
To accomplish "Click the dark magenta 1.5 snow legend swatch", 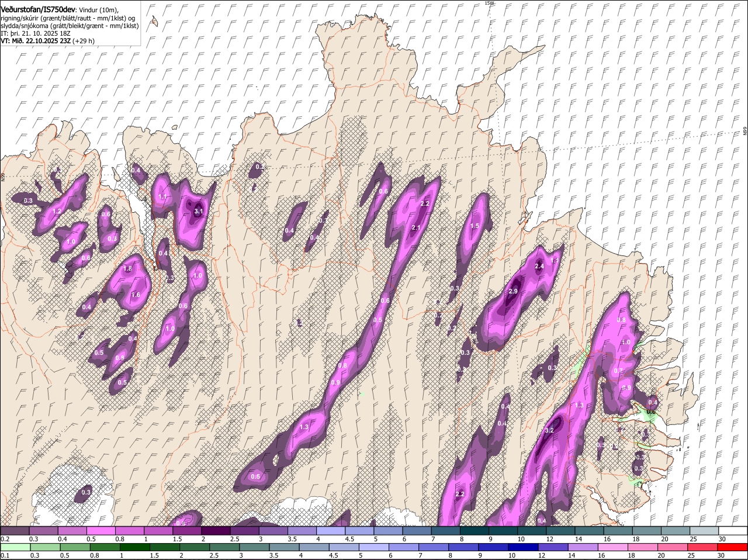I will pos(187,531).
